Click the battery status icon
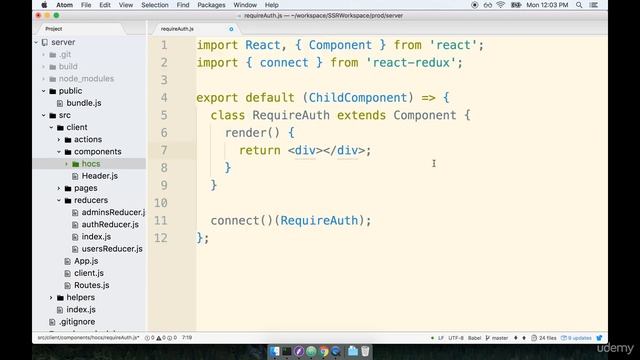Viewport: 640px width, 360px height. [516, 5]
